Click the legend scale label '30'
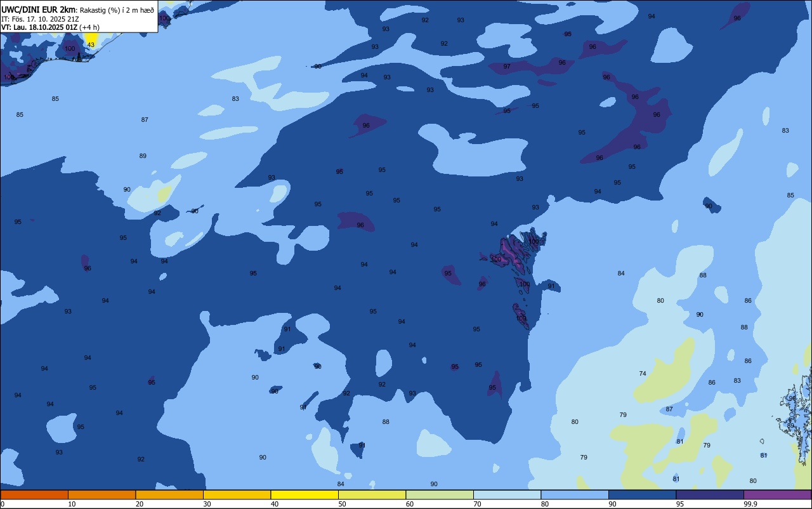The height and width of the screenshot is (509, 812). pos(207,504)
